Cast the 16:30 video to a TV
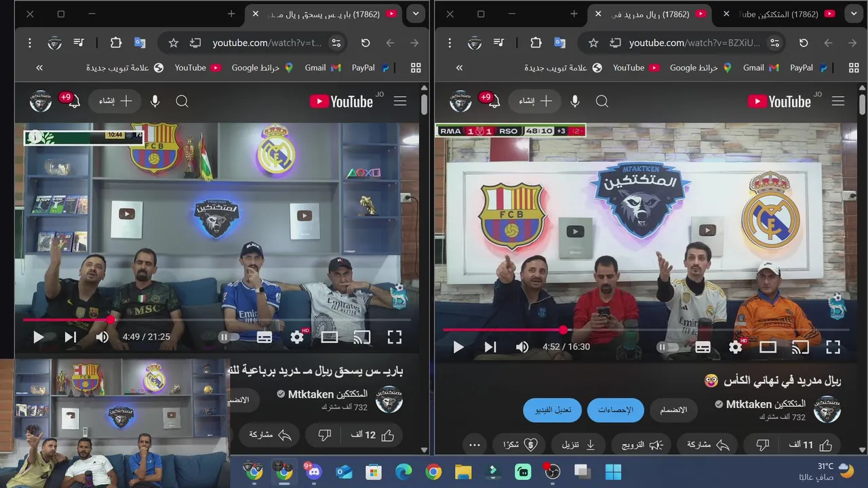 801,347
